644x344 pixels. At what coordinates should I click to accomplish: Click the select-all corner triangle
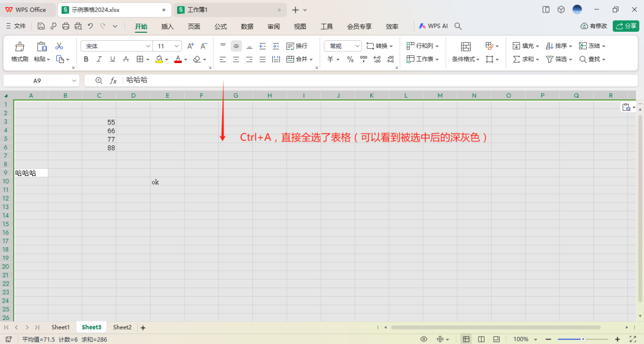6,96
